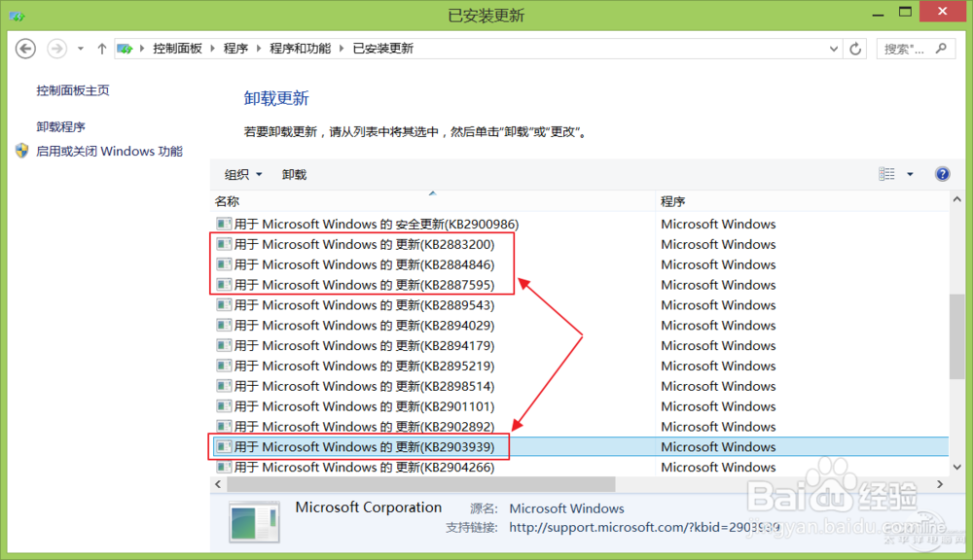Click the icon of KB2883200 row

[x=224, y=244]
